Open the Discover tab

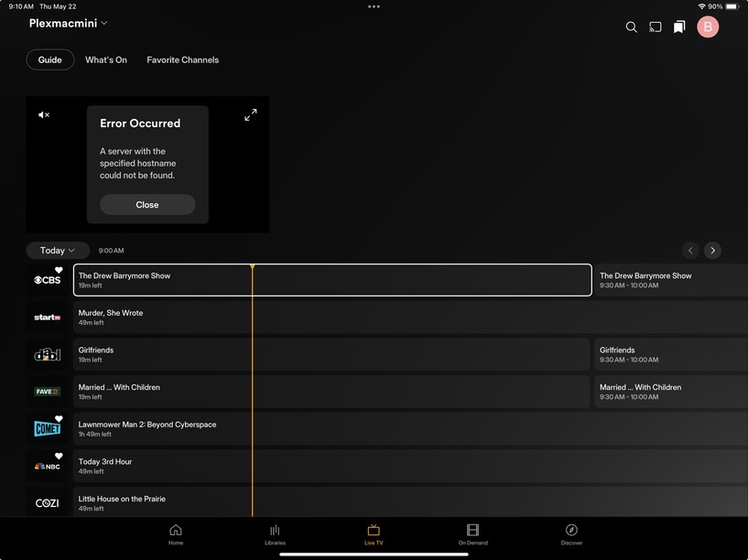571,534
